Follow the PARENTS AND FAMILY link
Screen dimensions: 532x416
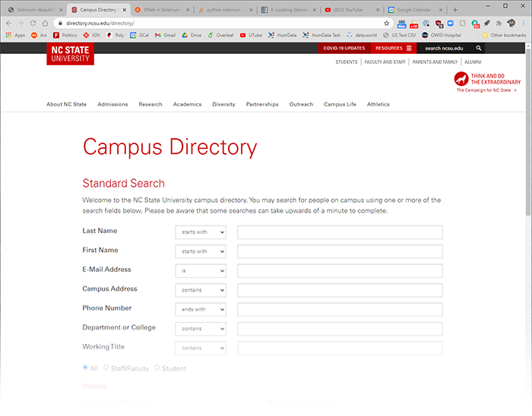pyautogui.click(x=435, y=62)
